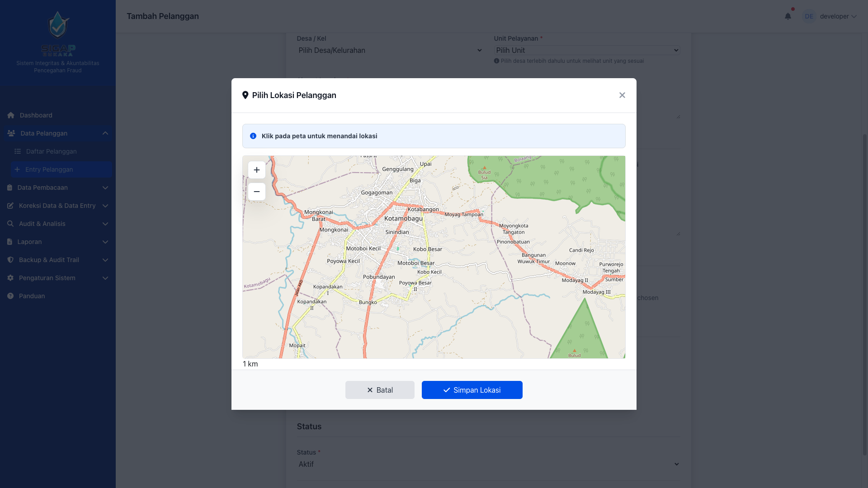This screenshot has width=868, height=488.
Task: Click the Simpan Lokasi button
Action: pos(472,390)
